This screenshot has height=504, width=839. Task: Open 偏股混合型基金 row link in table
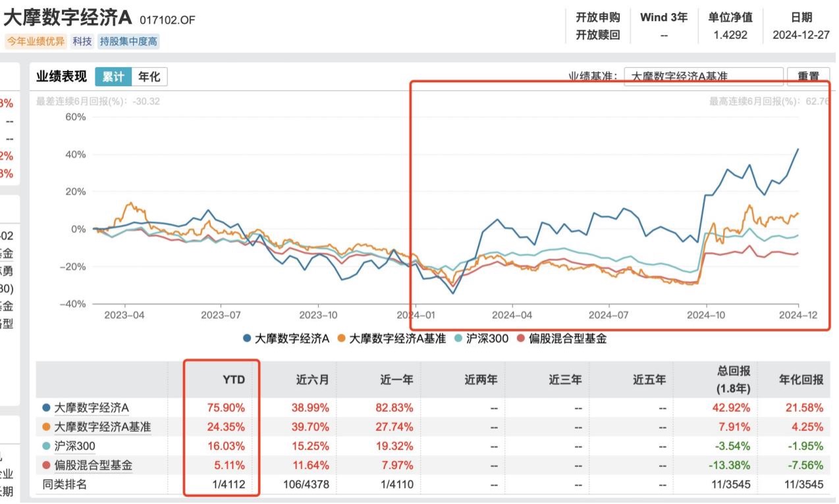pyautogui.click(x=93, y=465)
